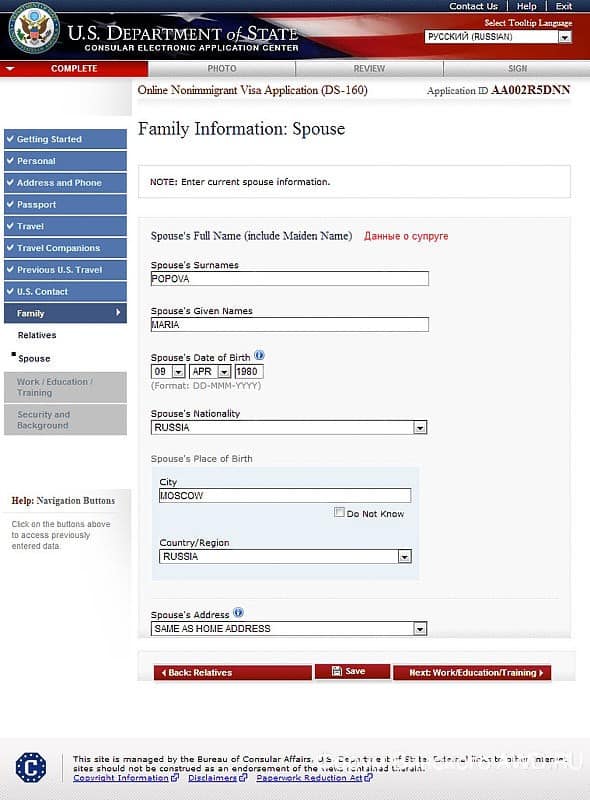The width and height of the screenshot is (590, 800).
Task: Click external link icon beside Paperwork Reduction Act
Action: 368,778
